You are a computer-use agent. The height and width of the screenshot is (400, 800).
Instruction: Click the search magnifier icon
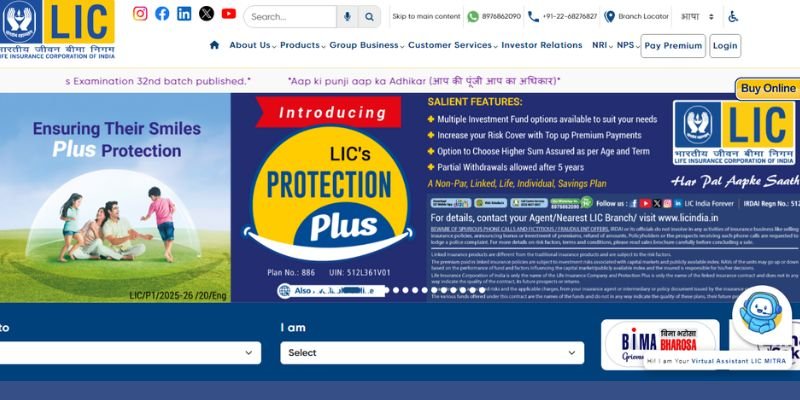point(369,17)
